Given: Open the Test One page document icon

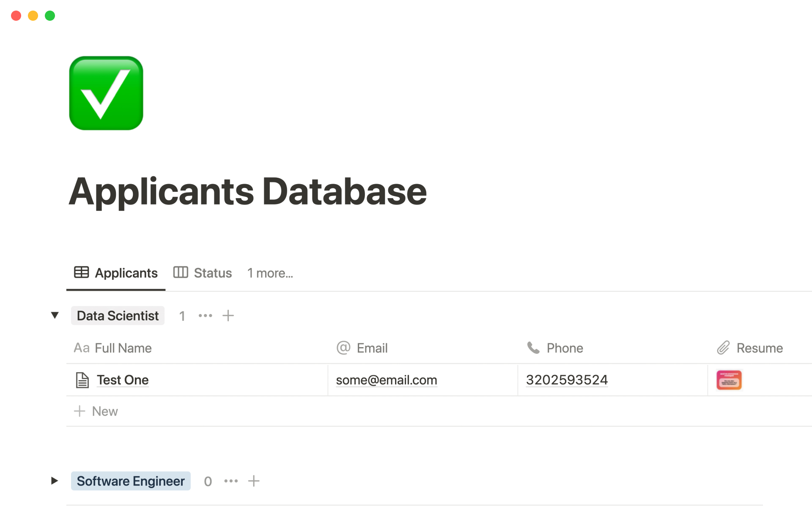Looking at the screenshot, I should coord(82,380).
